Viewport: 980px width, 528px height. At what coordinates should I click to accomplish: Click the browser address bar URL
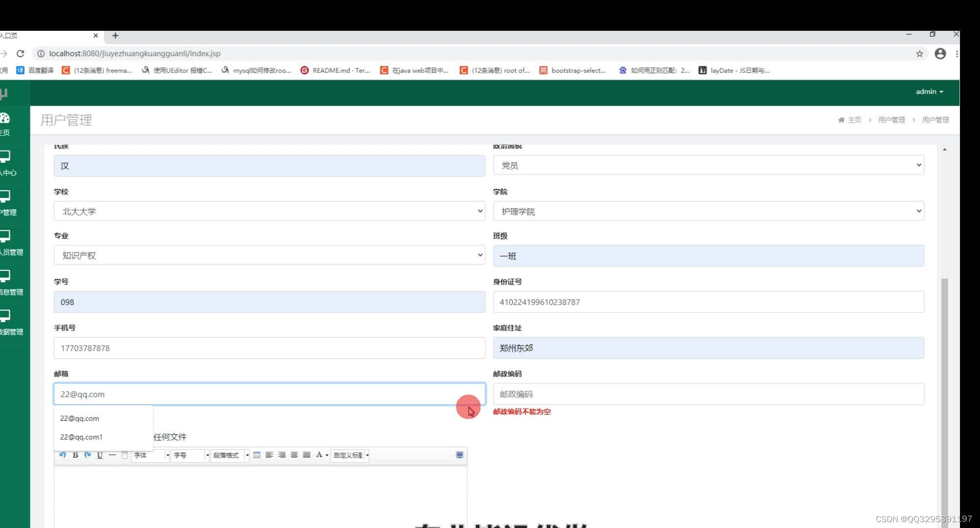134,53
